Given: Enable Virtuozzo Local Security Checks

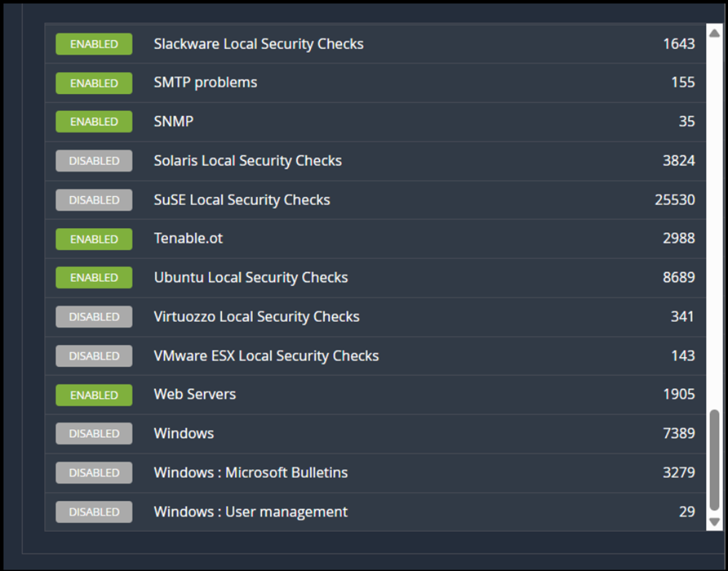Looking at the screenshot, I should point(94,317).
